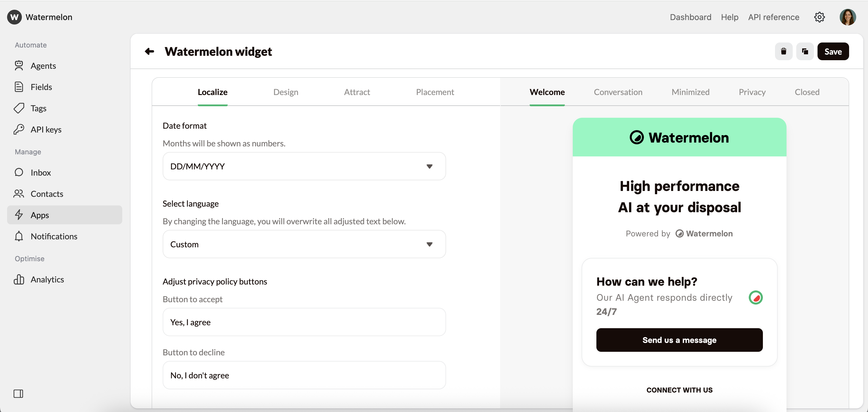Save the widget configuration

click(833, 51)
